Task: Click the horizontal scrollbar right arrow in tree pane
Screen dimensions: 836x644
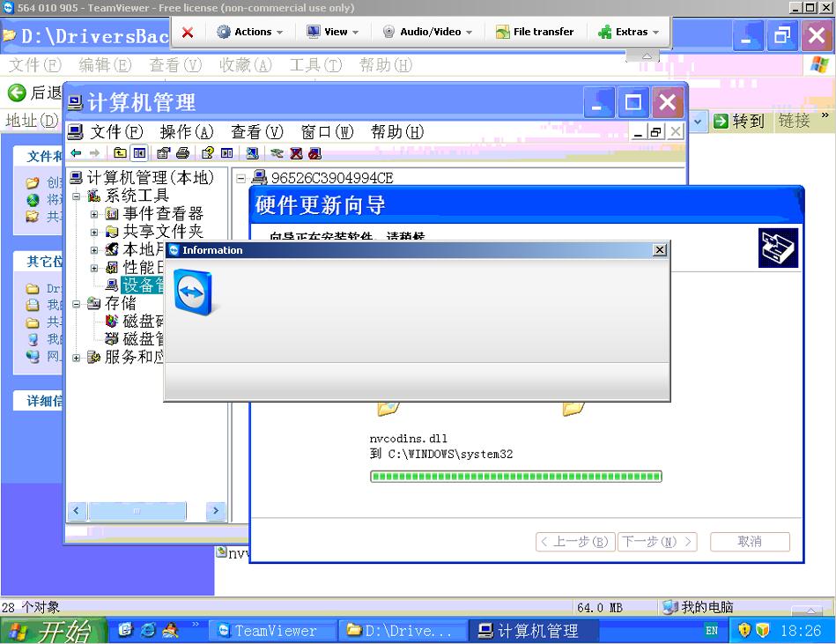Action: 216,511
